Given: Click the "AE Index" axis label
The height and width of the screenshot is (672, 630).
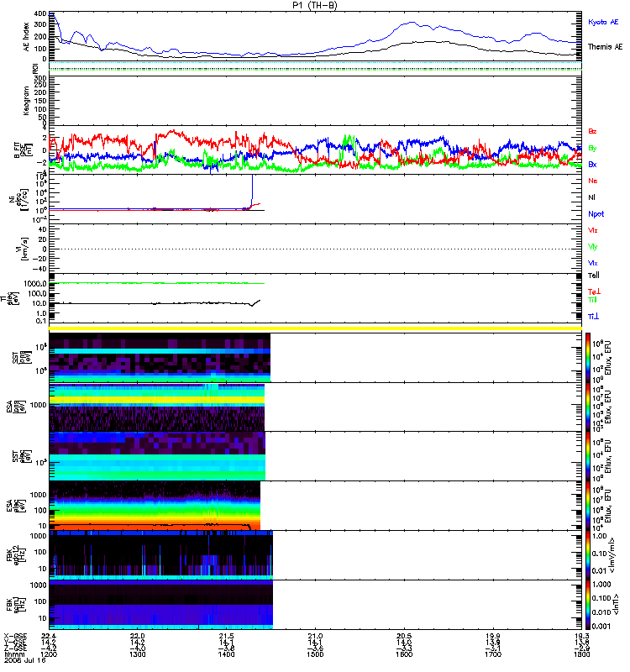Looking at the screenshot, I should point(27,37).
